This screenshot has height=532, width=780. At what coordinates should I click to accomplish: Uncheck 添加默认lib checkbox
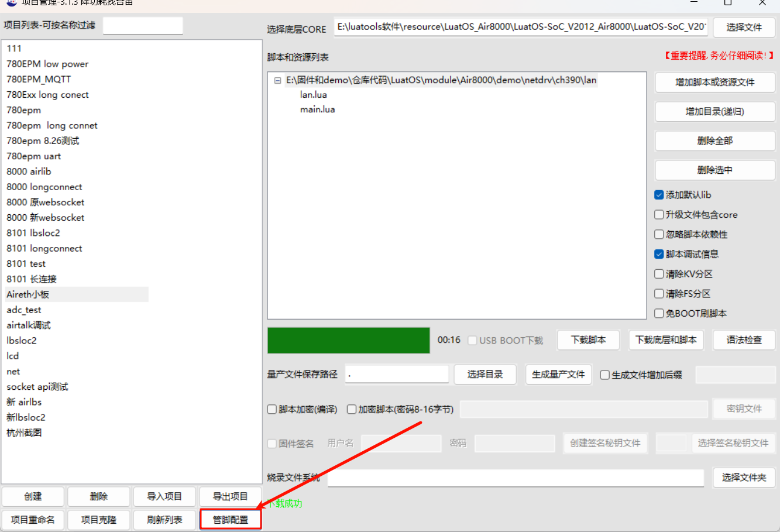[x=659, y=195]
